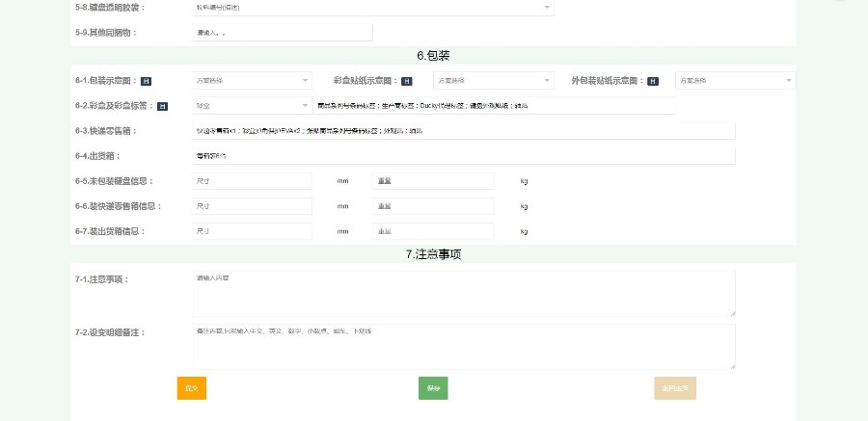Click the '6-3.快递零售箱' label
Viewport: 868px width, 421px height.
coord(106,131)
